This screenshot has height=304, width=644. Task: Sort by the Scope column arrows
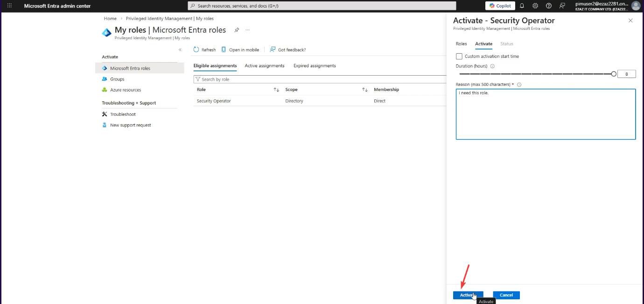tap(365, 90)
